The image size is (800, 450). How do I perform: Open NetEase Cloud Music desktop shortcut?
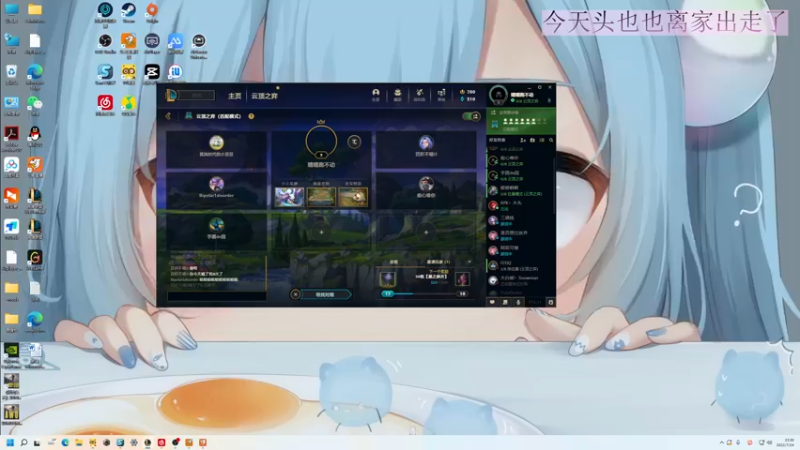tap(105, 106)
